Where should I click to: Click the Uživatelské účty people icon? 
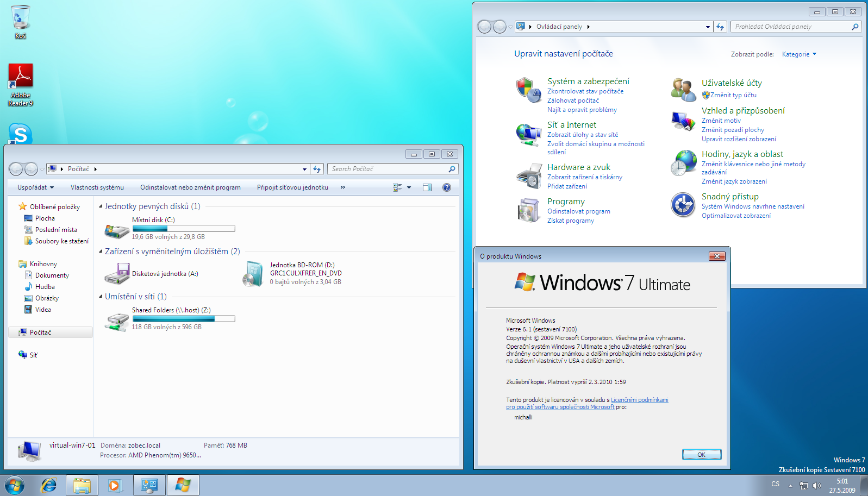tap(683, 90)
